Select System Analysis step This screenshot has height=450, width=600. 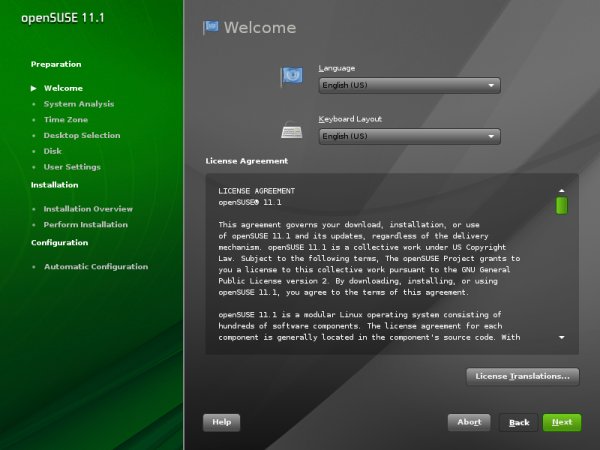tap(79, 104)
